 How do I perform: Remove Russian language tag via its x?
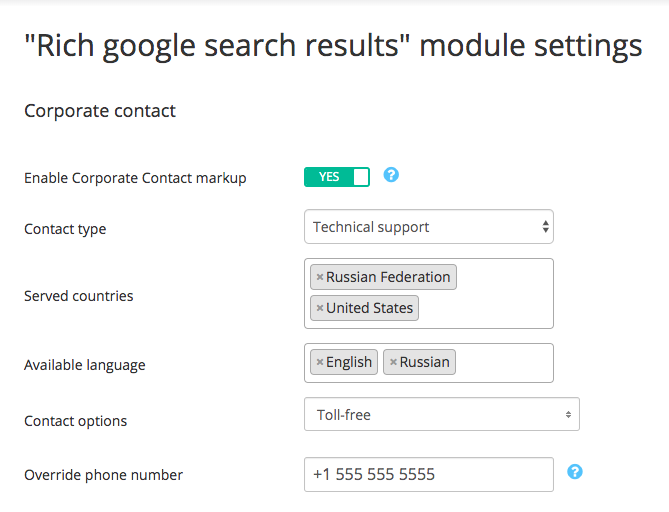(393, 363)
